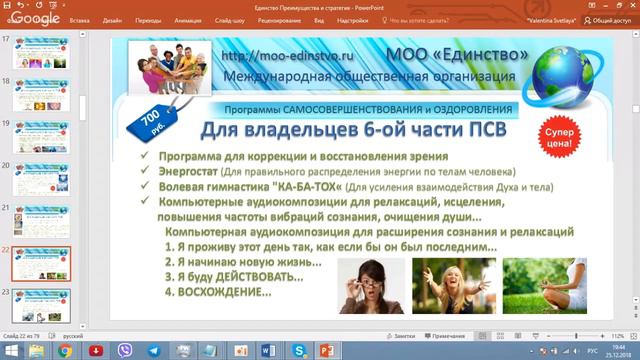Open Telegram from the taskbar
The height and width of the screenshot is (360, 640).
pyautogui.click(x=154, y=351)
